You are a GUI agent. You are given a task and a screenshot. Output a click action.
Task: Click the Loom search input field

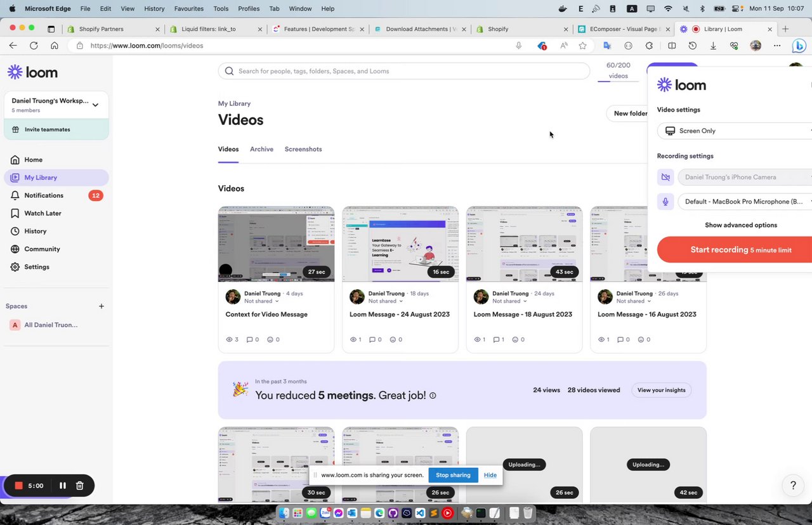click(404, 71)
